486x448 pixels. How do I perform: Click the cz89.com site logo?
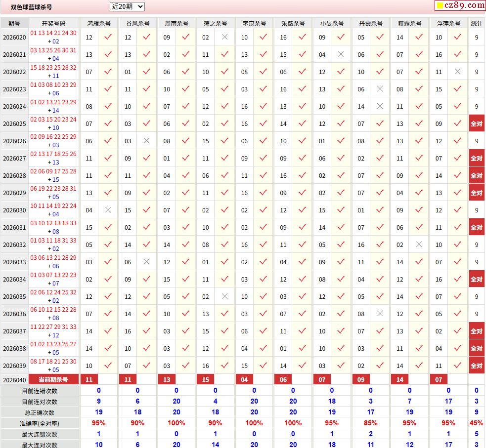click(460, 5)
